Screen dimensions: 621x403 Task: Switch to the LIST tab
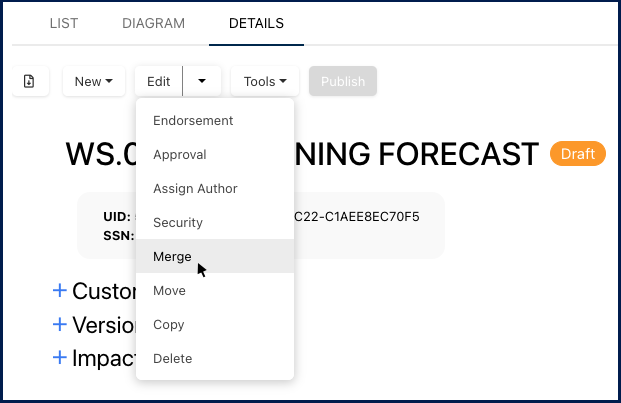click(x=64, y=23)
